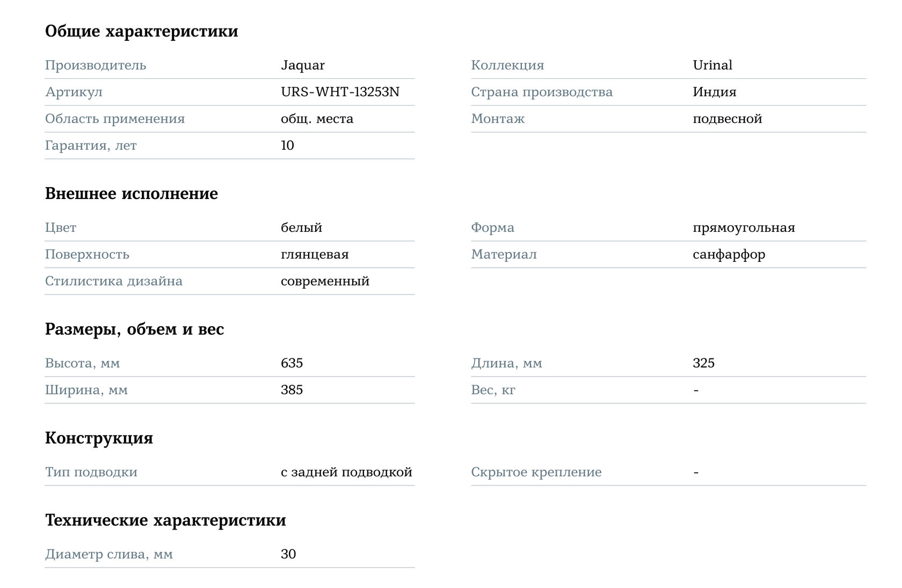Click the Технические характеристики heading
902x588 pixels.
[165, 520]
